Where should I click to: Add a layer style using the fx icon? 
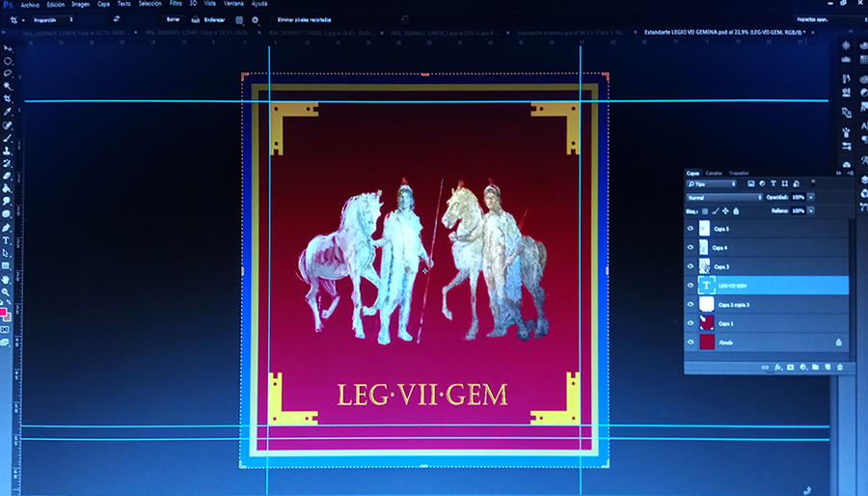coord(777,368)
